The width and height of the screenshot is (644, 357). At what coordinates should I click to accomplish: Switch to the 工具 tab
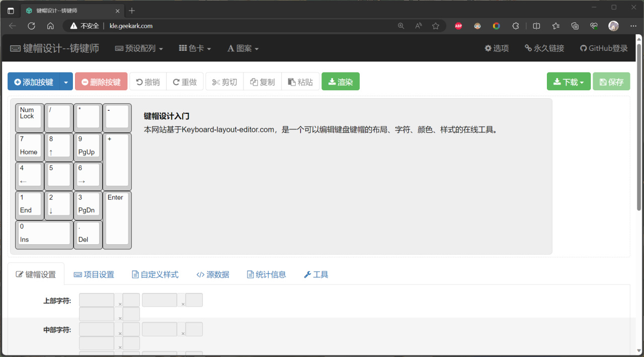click(316, 274)
